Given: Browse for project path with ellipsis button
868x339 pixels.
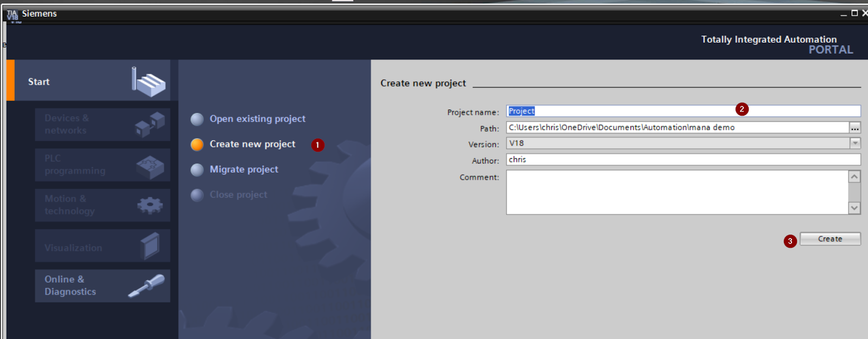Looking at the screenshot, I should tap(855, 128).
